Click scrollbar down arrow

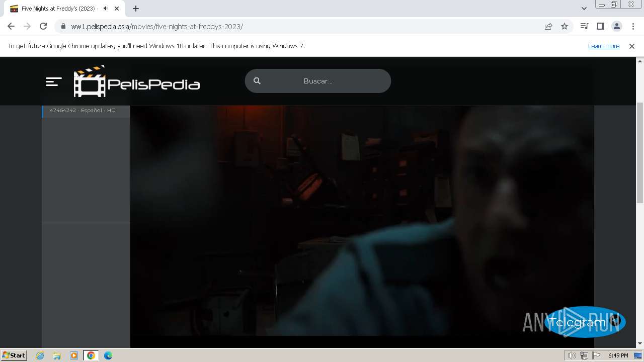(x=640, y=343)
